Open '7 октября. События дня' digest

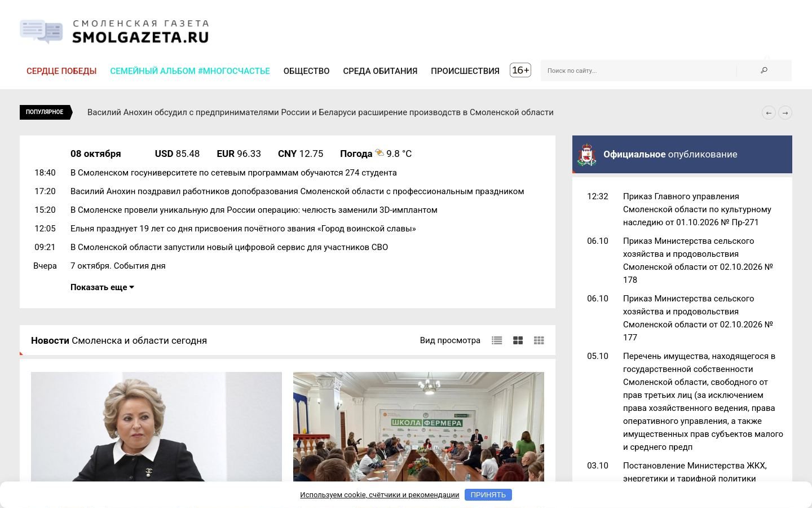coord(118,266)
